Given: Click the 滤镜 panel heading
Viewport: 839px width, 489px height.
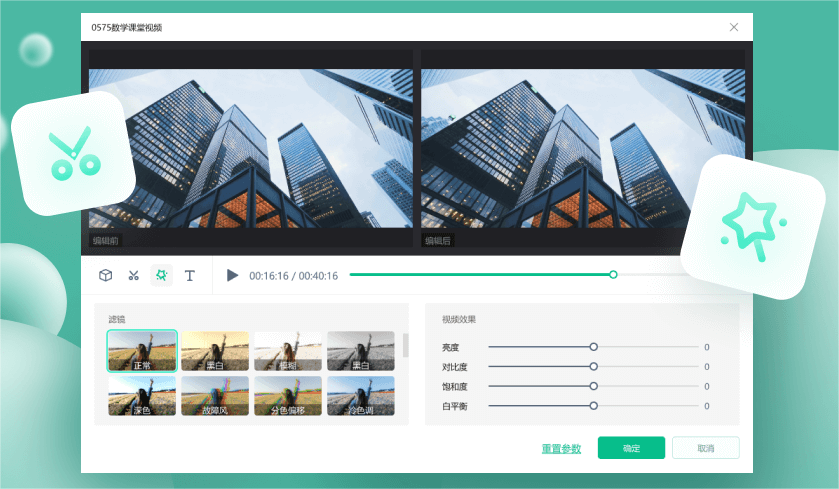Looking at the screenshot, I should point(117,319).
